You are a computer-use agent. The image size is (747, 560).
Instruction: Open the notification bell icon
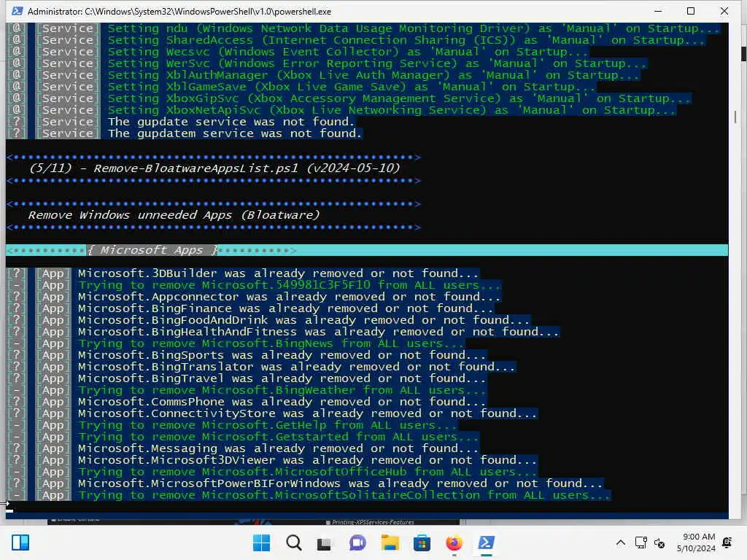pyautogui.click(x=727, y=542)
